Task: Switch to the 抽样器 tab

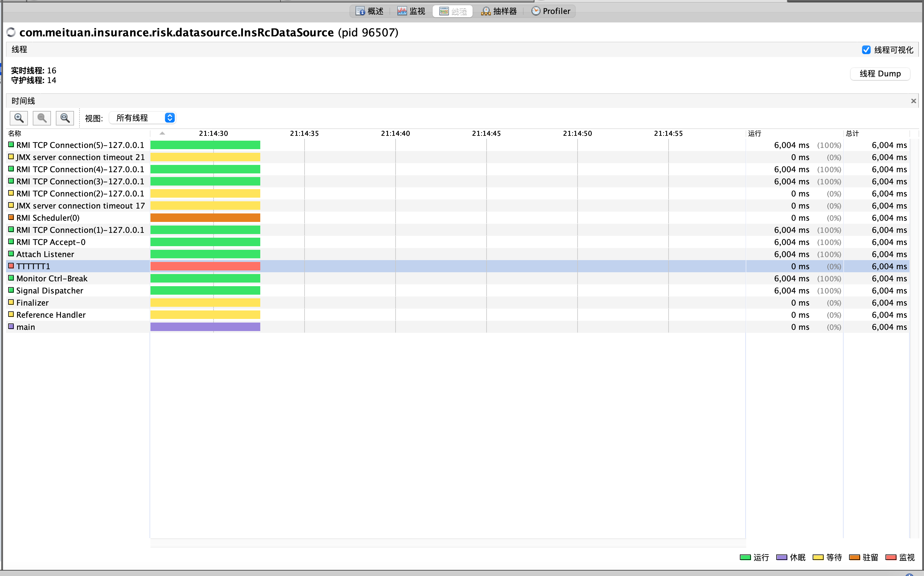Action: tap(499, 11)
